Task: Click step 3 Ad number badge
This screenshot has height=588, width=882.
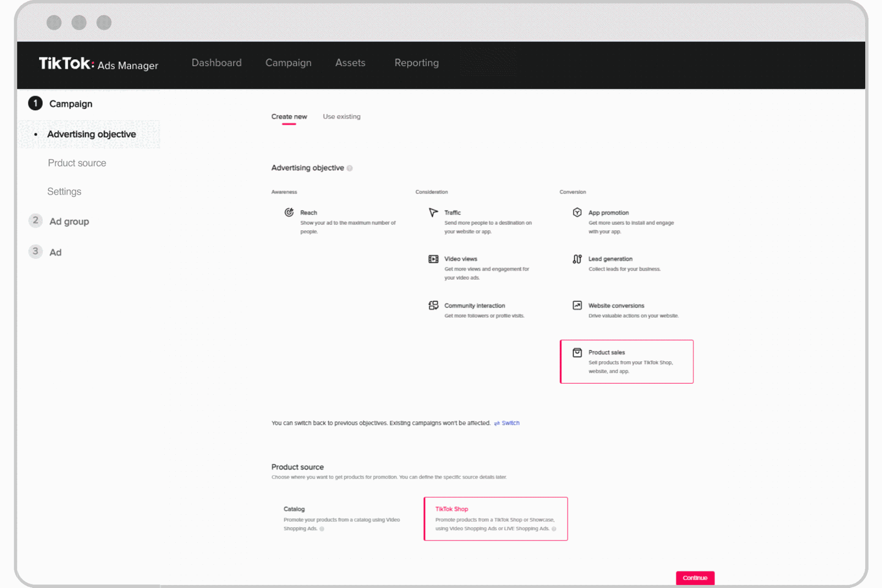Action: pyautogui.click(x=35, y=251)
